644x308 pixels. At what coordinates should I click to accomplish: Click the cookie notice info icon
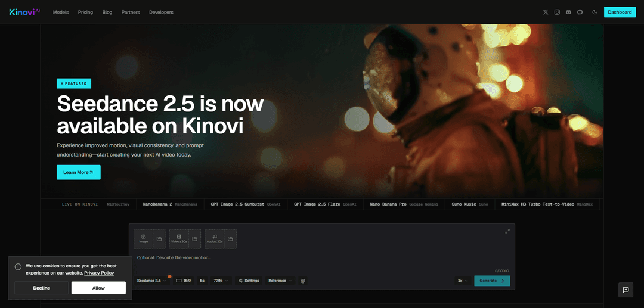[x=18, y=266]
